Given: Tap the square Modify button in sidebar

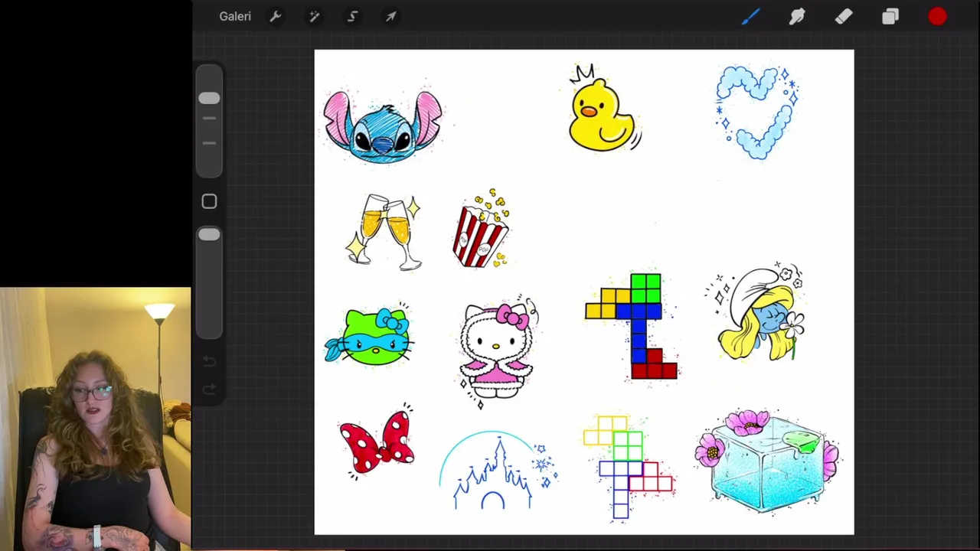Looking at the screenshot, I should pos(209,201).
